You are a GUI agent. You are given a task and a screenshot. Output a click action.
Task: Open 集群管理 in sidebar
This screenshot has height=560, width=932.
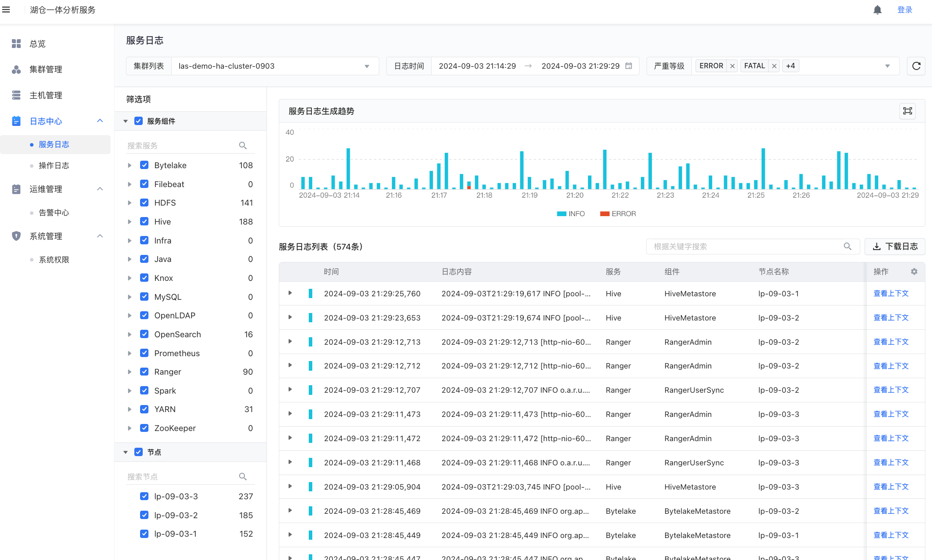coord(46,70)
